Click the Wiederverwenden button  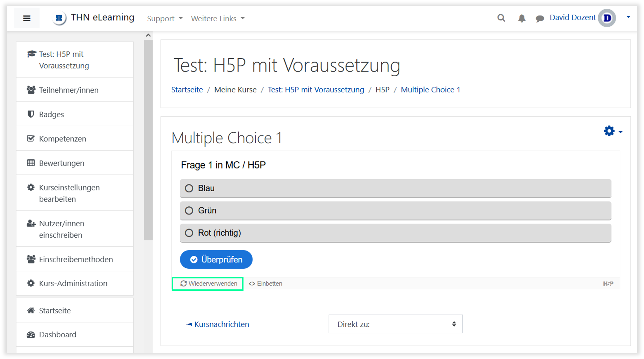coord(209,284)
